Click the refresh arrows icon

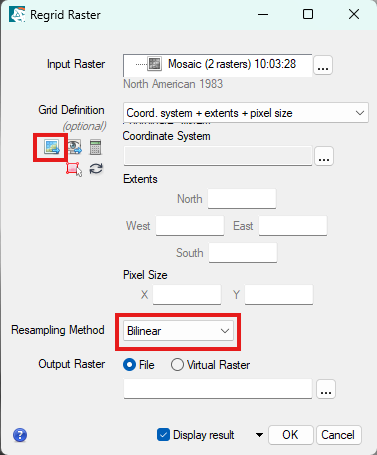click(x=96, y=169)
